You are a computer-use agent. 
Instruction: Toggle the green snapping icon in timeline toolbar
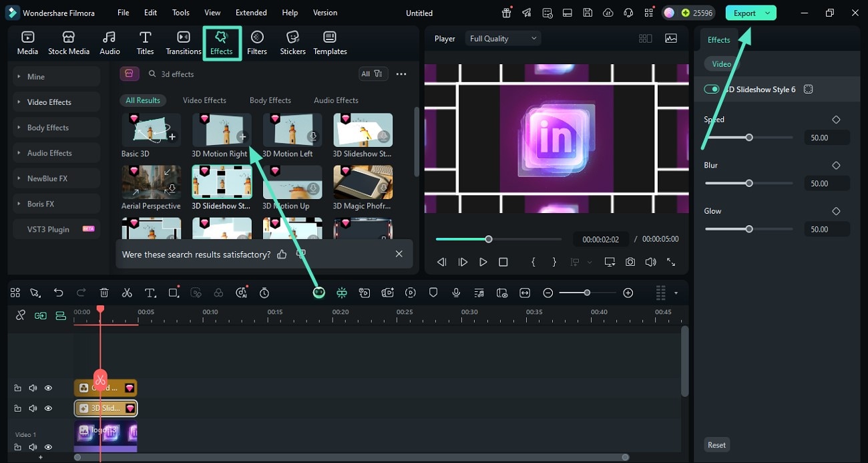pyautogui.click(x=342, y=293)
